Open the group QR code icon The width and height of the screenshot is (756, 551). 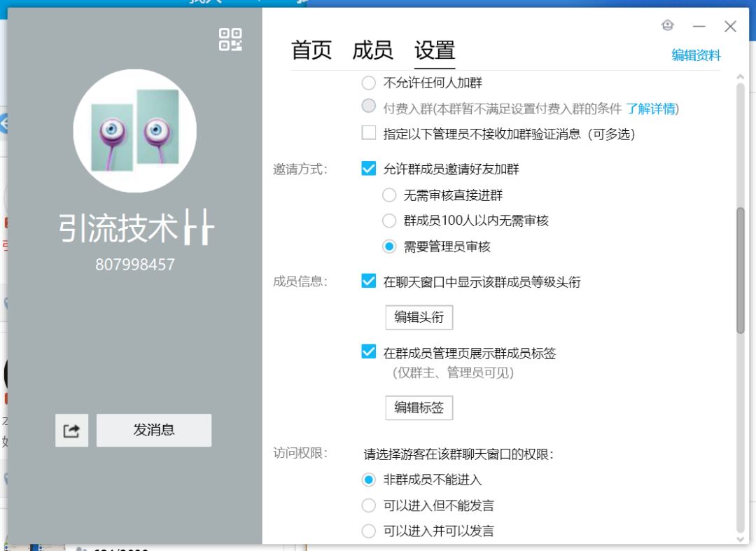[x=230, y=39]
